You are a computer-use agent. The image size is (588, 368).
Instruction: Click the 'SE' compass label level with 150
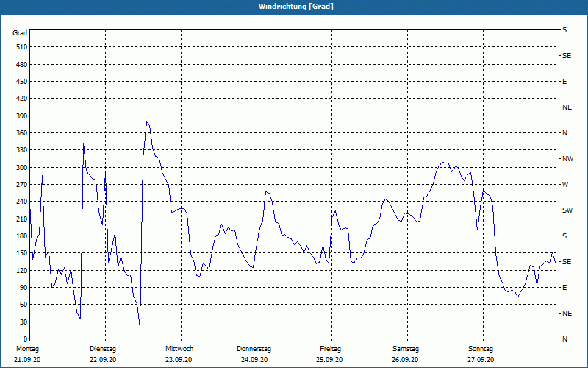[x=567, y=262]
